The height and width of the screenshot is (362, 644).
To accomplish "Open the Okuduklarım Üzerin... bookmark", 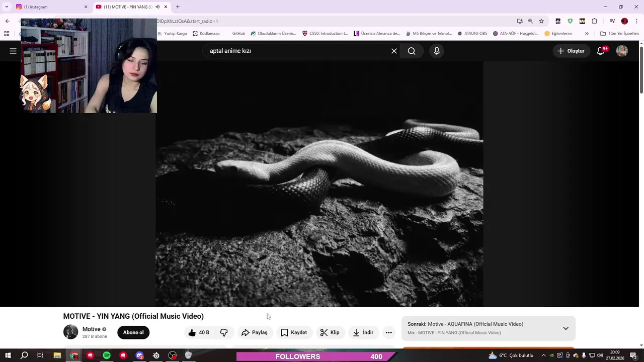I will point(273,34).
